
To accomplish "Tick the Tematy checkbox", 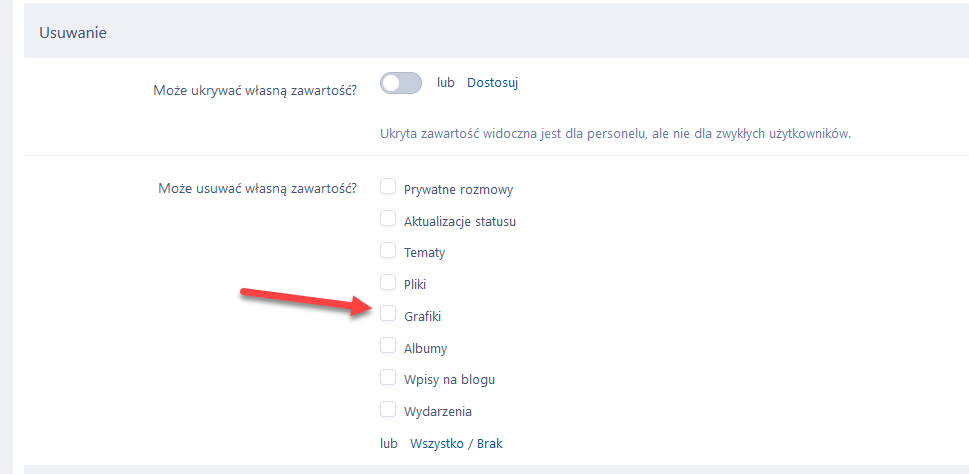I will coord(388,251).
